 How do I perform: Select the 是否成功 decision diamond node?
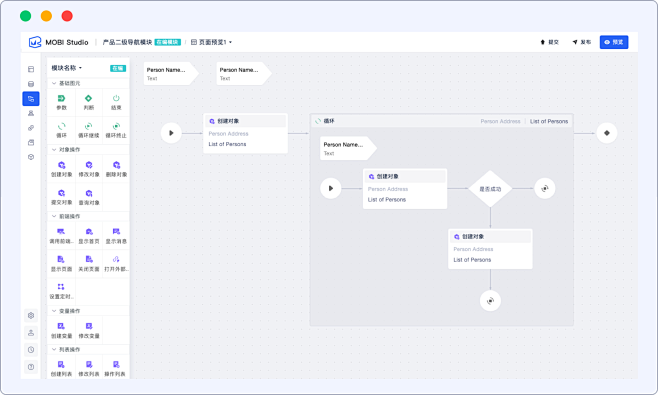pos(490,189)
